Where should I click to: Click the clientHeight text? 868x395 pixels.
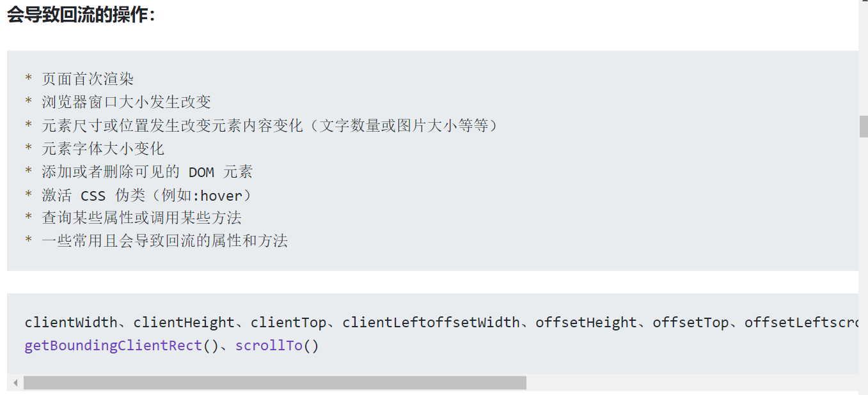tap(184, 323)
